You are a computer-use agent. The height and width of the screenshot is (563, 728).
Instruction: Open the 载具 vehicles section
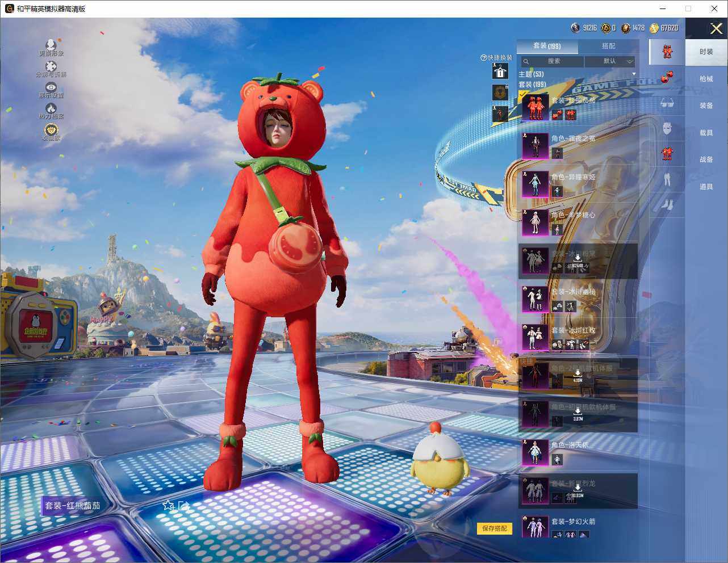pos(706,133)
